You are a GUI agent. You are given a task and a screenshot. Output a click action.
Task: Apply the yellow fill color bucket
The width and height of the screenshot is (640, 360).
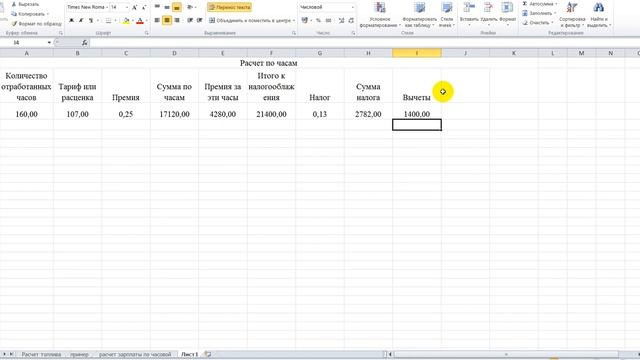point(126,20)
